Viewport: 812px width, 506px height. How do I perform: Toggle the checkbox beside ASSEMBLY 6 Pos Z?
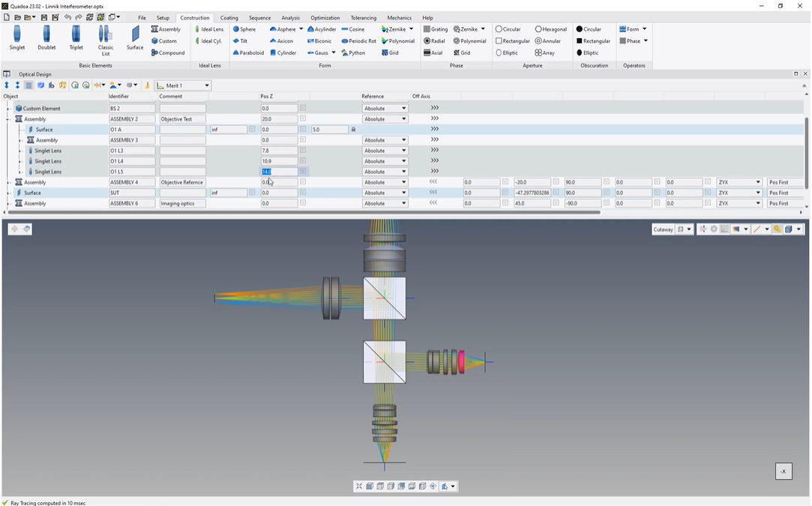(x=303, y=204)
